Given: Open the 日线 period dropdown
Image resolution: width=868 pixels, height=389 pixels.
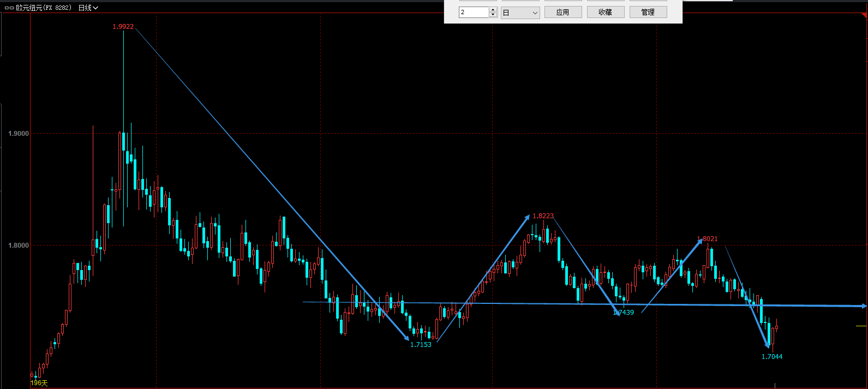Looking at the screenshot, I should (88, 8).
